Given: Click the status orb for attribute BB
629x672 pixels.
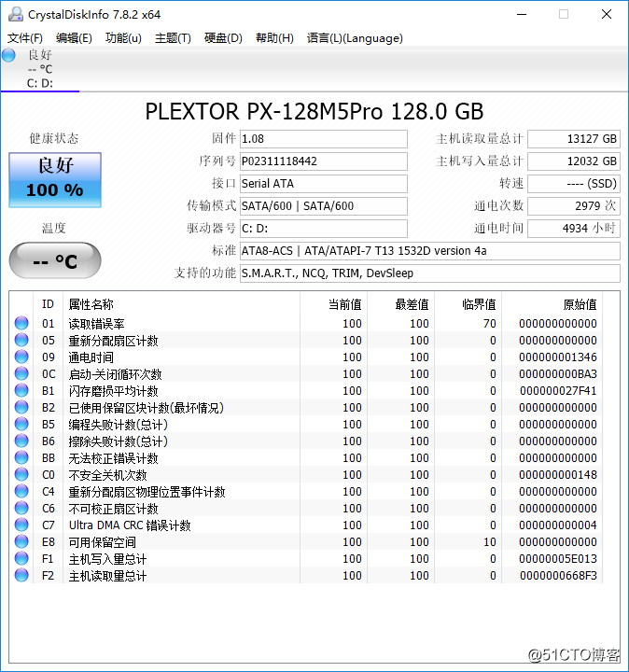Looking at the screenshot, I should coord(21,457).
